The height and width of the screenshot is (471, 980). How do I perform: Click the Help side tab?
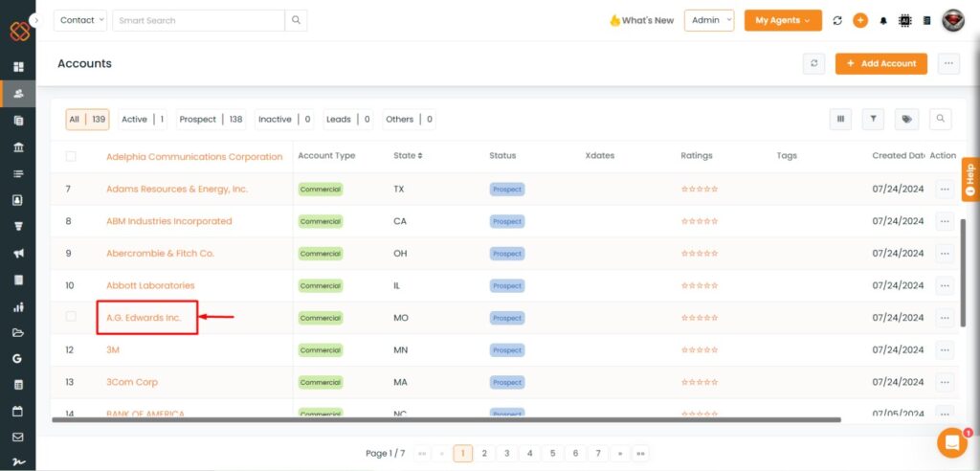(x=970, y=180)
